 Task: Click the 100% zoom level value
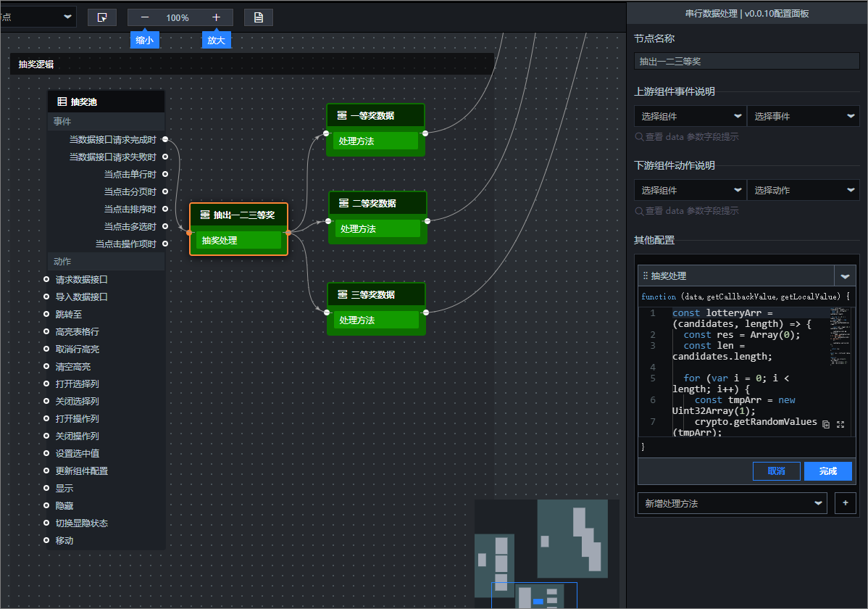[x=177, y=17]
